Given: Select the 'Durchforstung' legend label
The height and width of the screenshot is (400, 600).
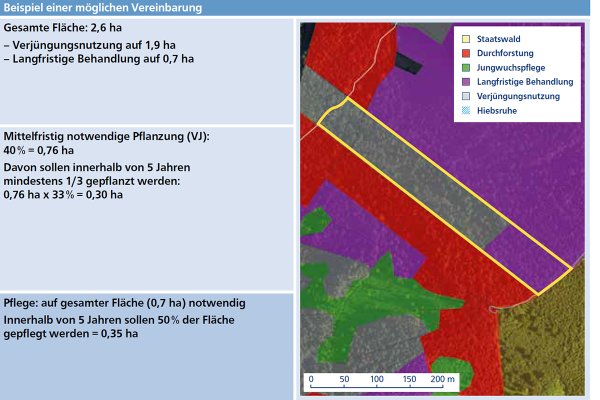Looking at the screenshot, I should [x=505, y=53].
